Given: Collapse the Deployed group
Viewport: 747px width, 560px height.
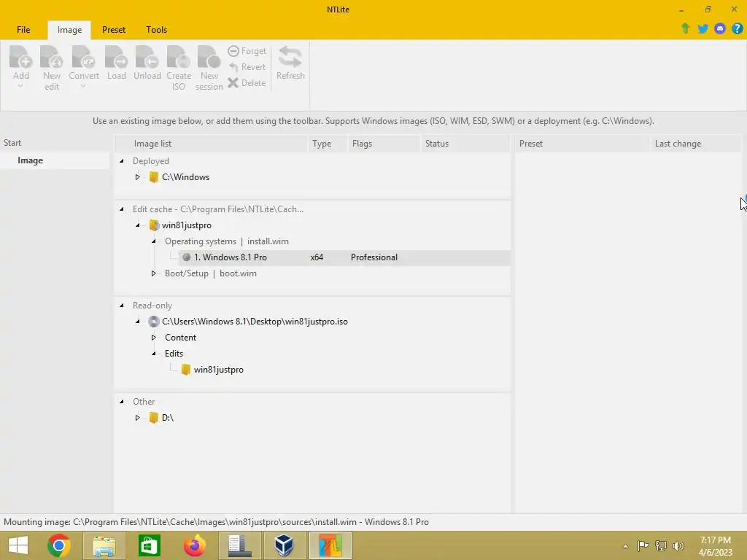Looking at the screenshot, I should pos(122,161).
